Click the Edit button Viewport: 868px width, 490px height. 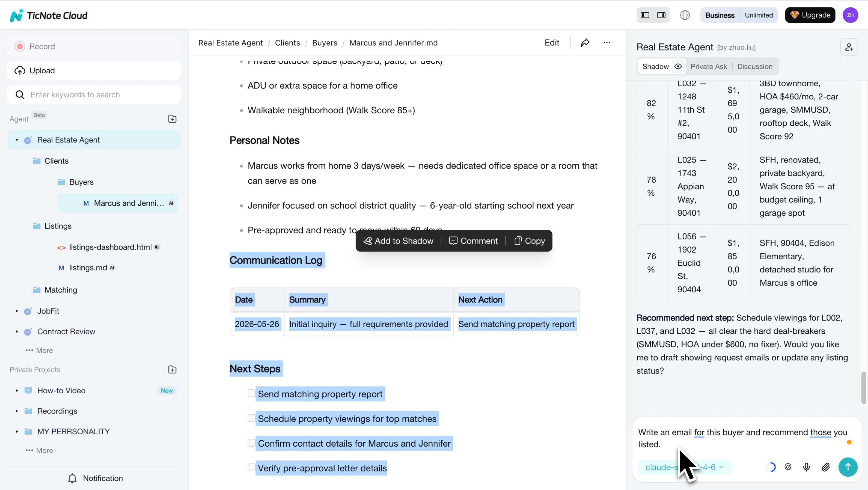(552, 43)
